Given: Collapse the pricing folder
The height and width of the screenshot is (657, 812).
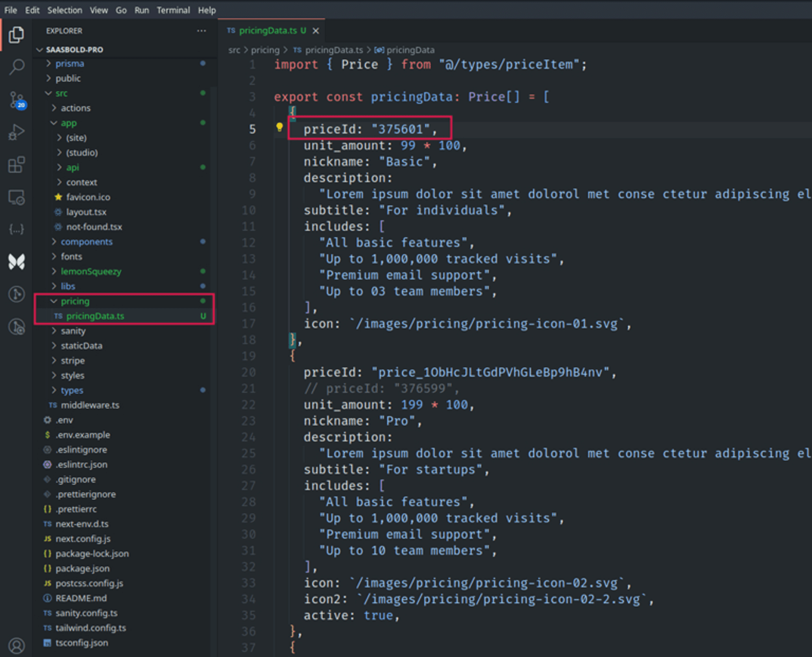Looking at the screenshot, I should click(x=75, y=301).
